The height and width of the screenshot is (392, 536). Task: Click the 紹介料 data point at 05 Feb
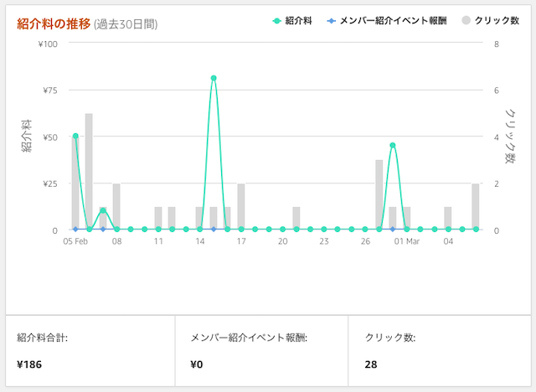(x=75, y=136)
